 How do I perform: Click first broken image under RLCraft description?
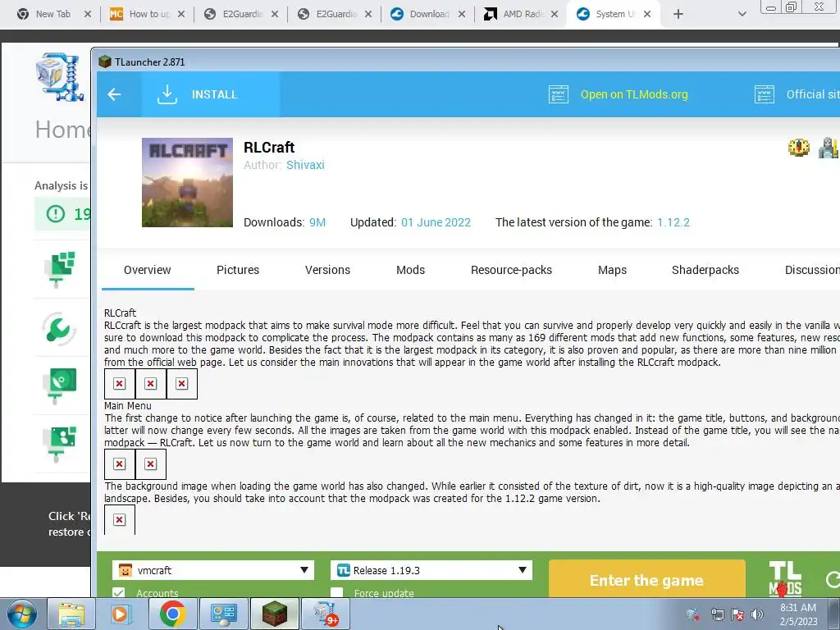point(120,384)
